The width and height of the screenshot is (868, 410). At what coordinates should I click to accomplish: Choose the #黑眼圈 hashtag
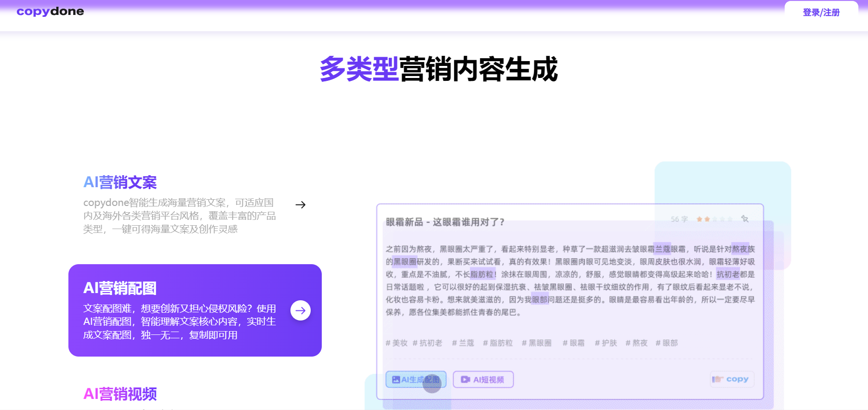tap(537, 343)
